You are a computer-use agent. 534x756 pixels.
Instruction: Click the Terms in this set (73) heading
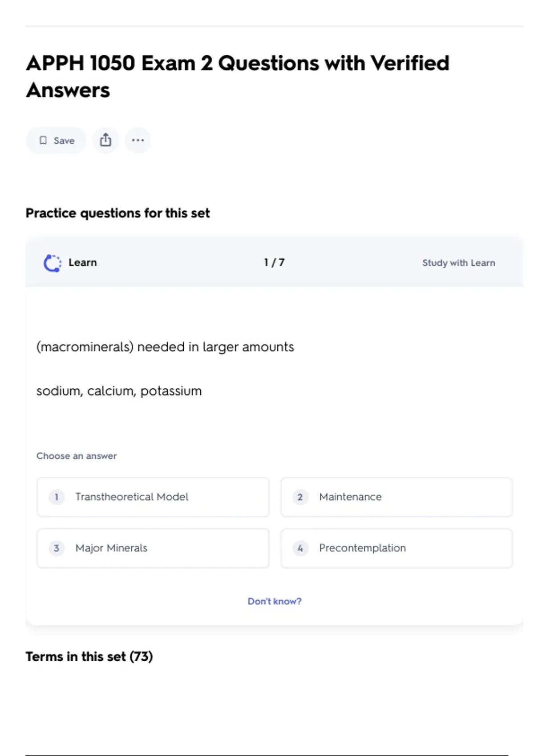[89, 656]
